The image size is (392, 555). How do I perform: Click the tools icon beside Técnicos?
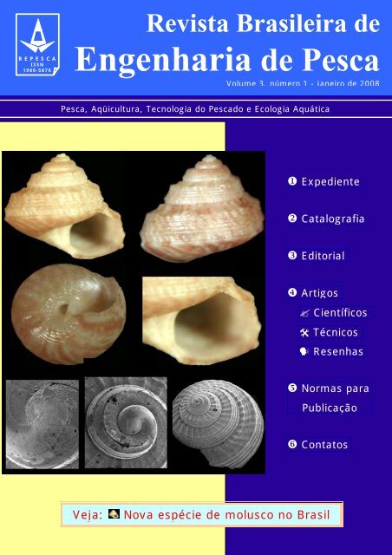[304, 332]
